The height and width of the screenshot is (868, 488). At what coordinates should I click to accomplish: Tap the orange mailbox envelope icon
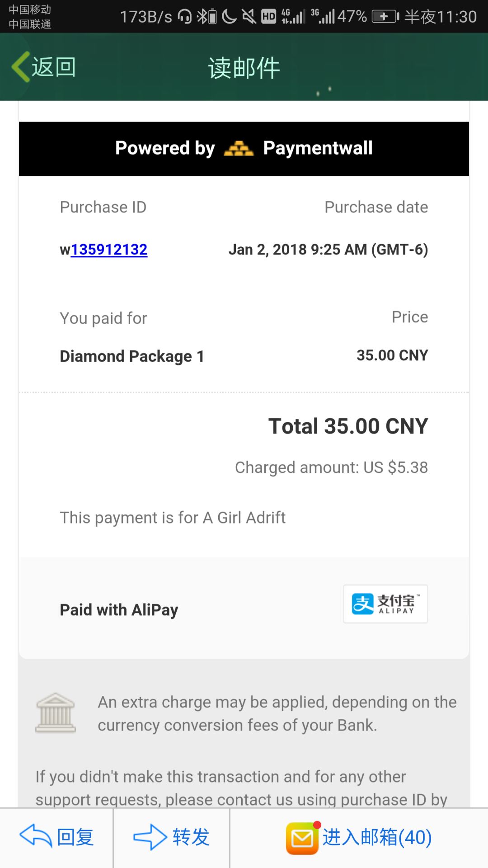coord(302,838)
